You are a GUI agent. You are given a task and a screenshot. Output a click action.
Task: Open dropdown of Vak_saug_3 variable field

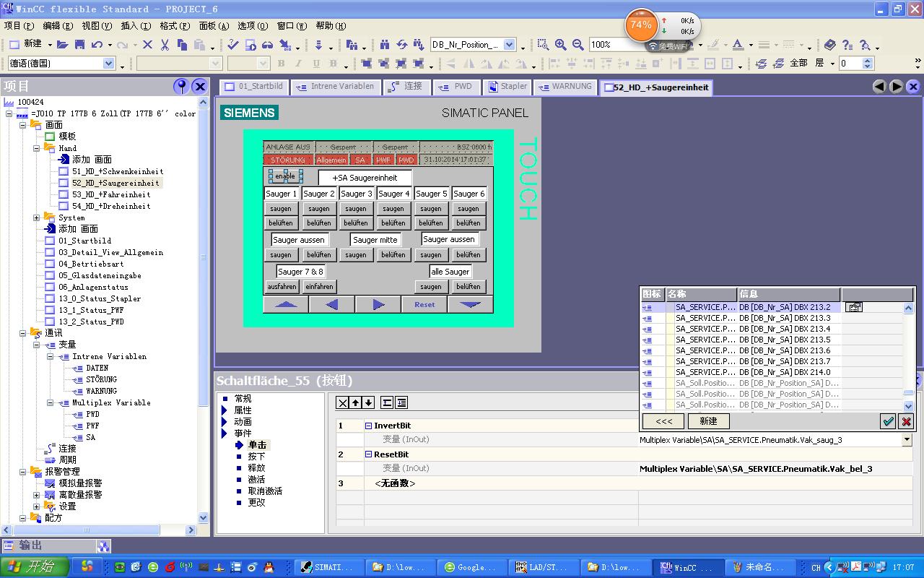point(907,439)
